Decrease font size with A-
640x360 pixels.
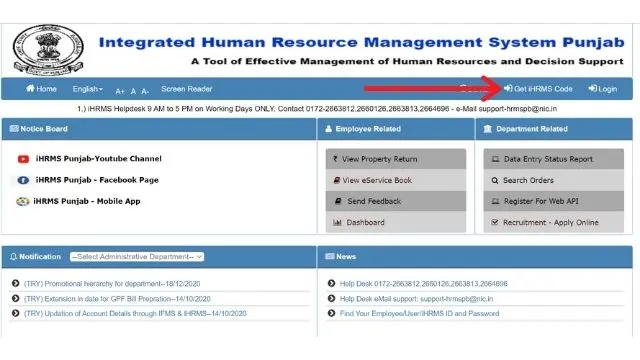click(145, 91)
